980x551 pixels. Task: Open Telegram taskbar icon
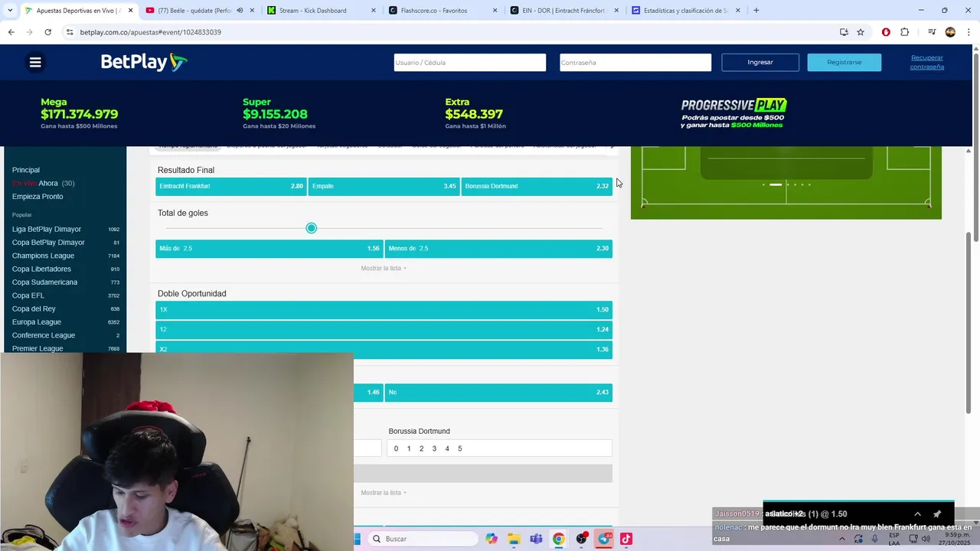pos(604,539)
